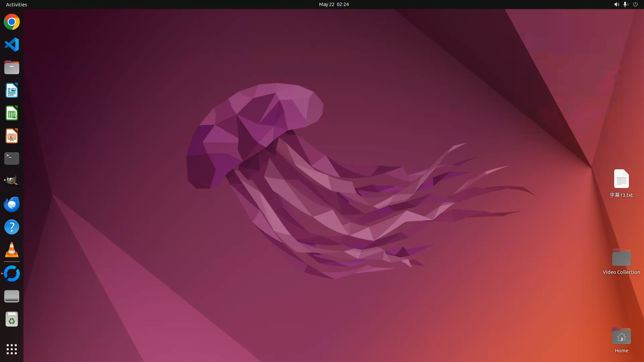
Task: Launch LibreOffice Calc spreadsheet
Action: (12, 113)
